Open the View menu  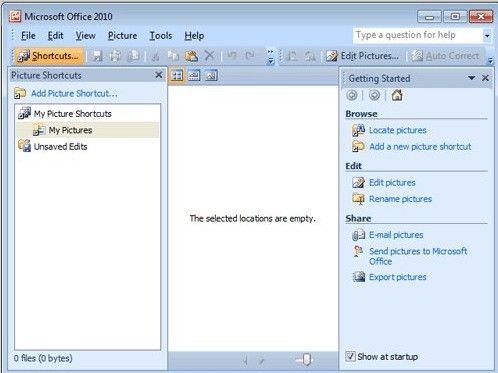(x=85, y=36)
